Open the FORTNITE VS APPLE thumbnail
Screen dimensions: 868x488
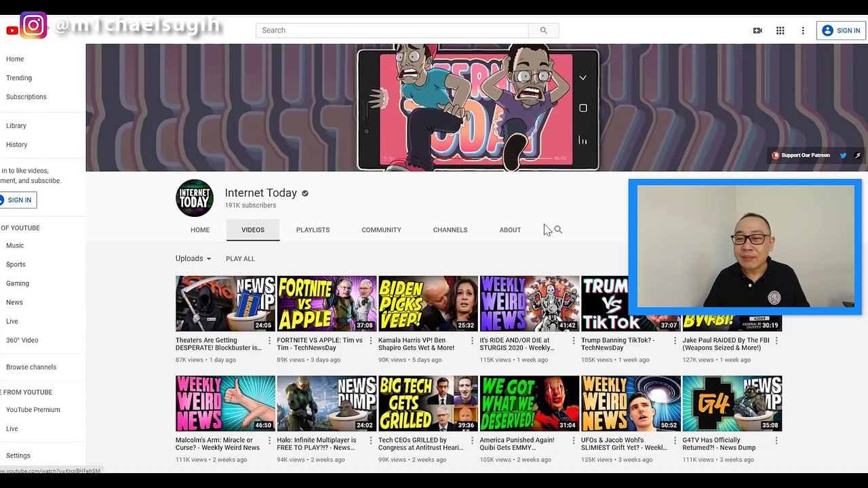tap(327, 304)
